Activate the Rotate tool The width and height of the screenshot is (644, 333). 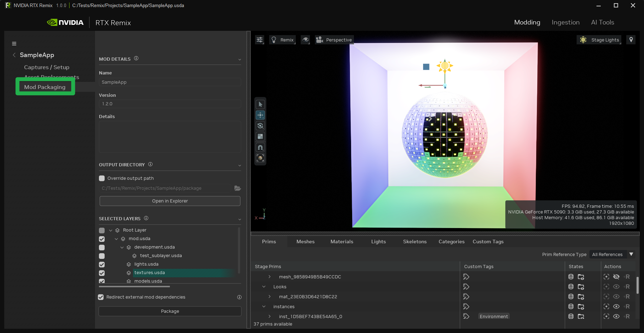(x=260, y=126)
